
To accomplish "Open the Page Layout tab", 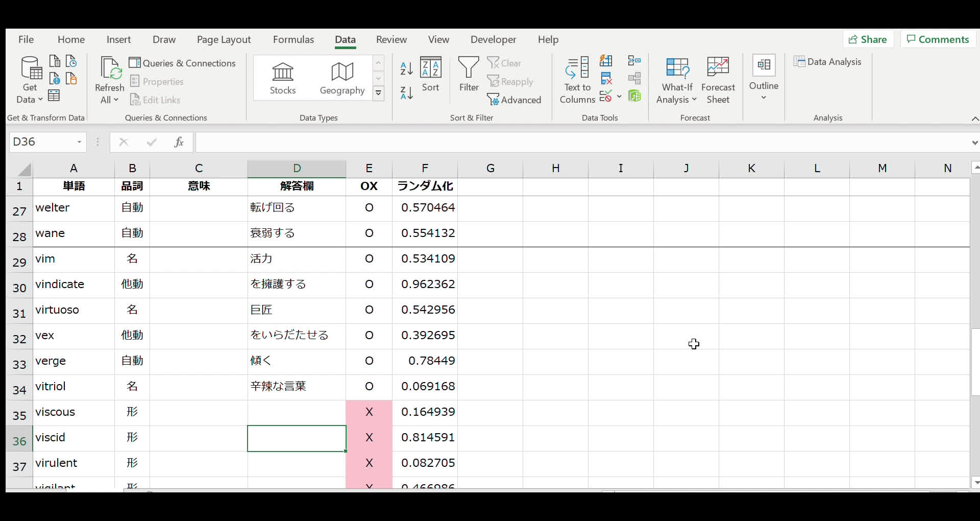I will (x=224, y=39).
